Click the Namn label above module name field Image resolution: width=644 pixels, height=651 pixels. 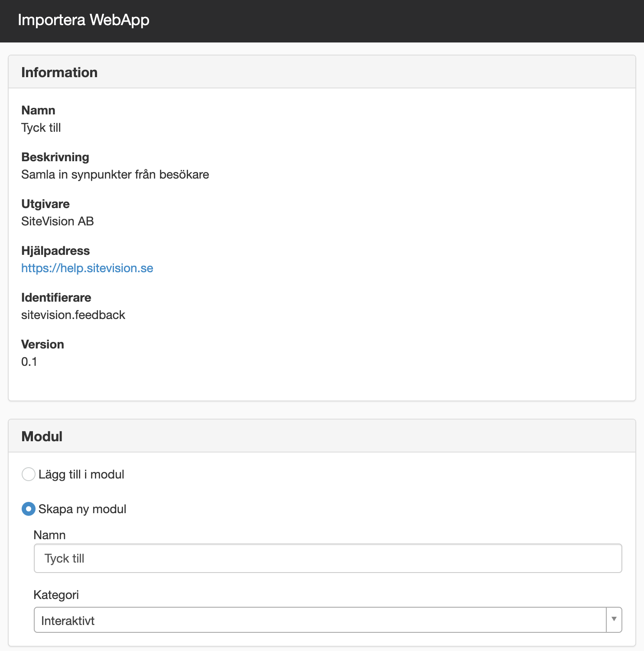(x=49, y=535)
